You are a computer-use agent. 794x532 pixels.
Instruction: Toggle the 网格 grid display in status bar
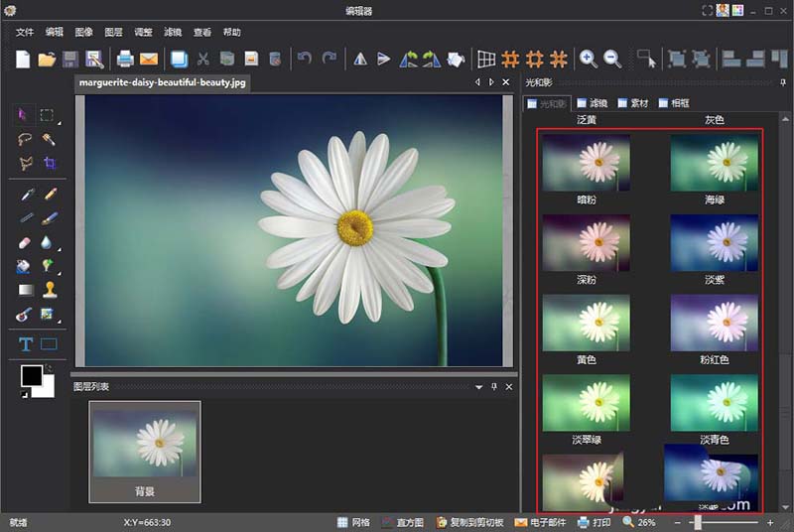coord(353,522)
